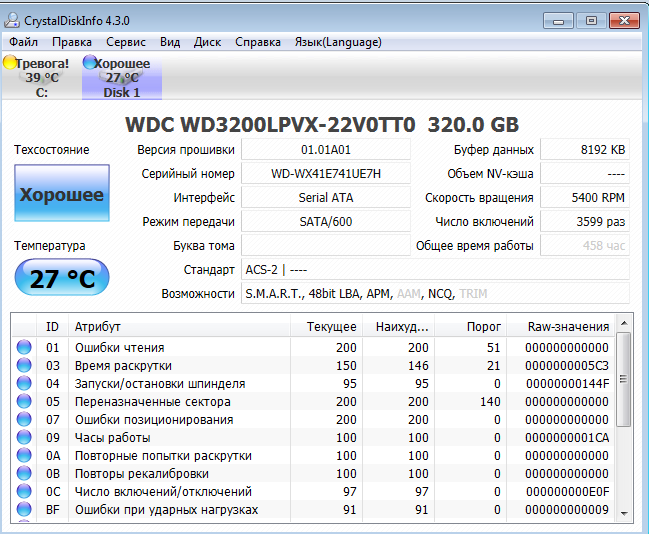This screenshot has width=649, height=534.
Task: Select the Часы работы attribute row
Action: pyautogui.click(x=313, y=438)
